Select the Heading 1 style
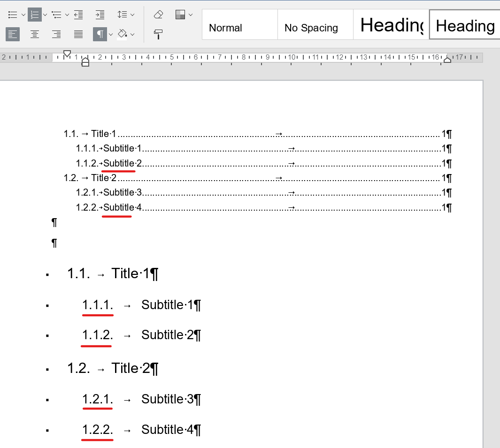Viewport: 500px width, 448px height. click(x=391, y=25)
